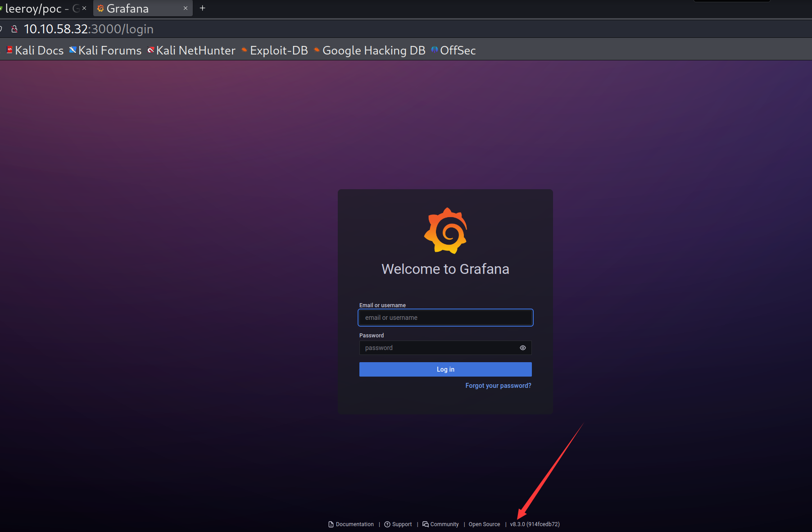Toggle password visibility eye icon
Viewport: 812px width, 532px height.
pos(522,348)
